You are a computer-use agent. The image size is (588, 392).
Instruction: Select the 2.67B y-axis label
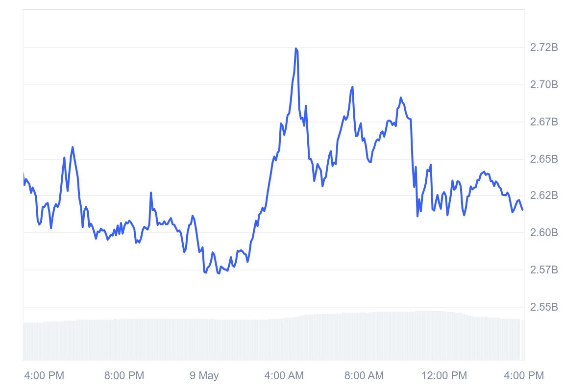[544, 122]
